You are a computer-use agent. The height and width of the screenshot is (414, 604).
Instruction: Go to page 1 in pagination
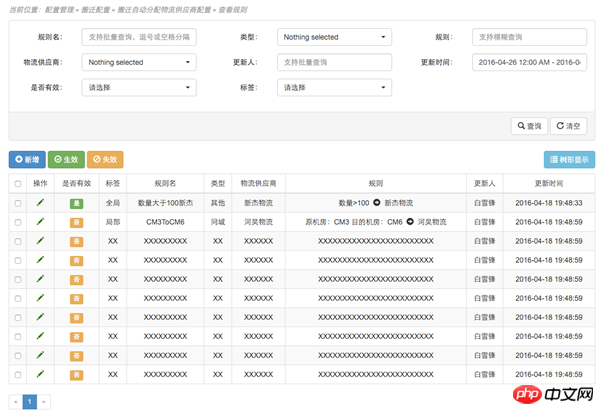30,401
